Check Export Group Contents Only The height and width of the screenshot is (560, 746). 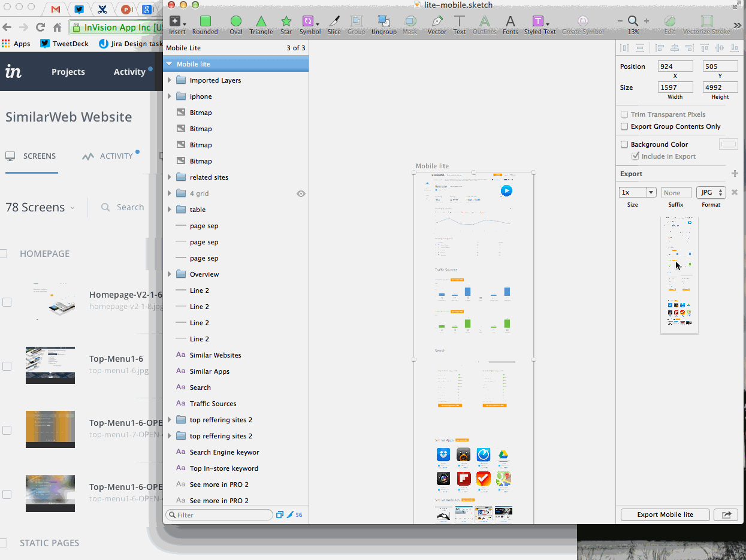point(624,126)
